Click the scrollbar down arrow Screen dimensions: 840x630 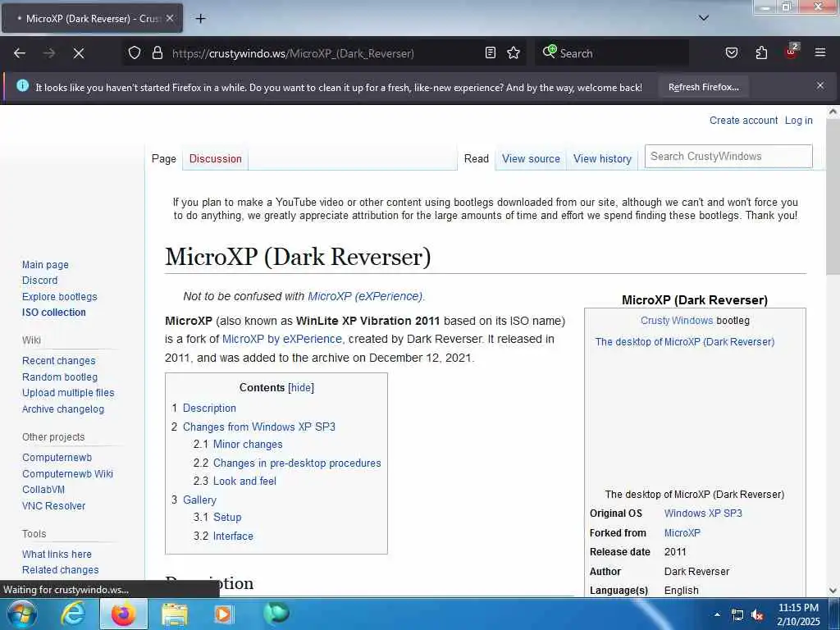[833, 591]
